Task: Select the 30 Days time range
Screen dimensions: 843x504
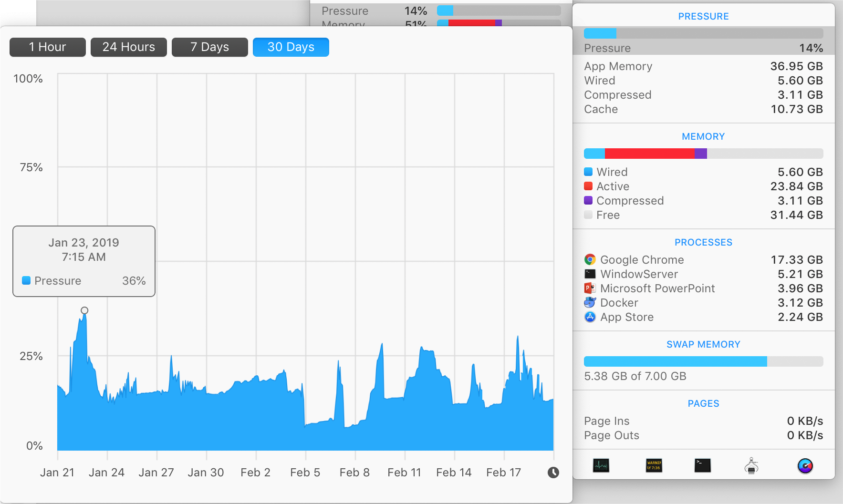Action: 291,47
